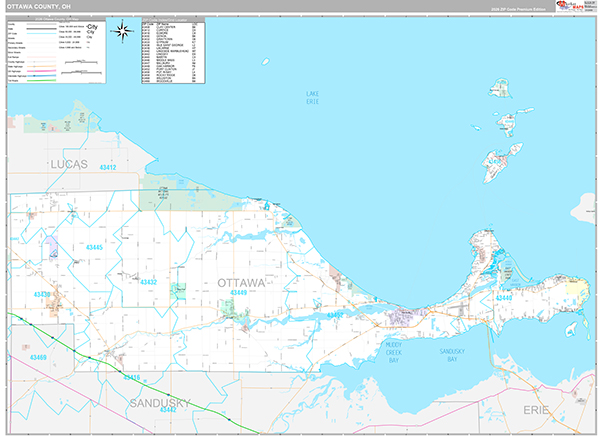The height and width of the screenshot is (436, 600).
Task: Click the compass rose north arrow
Action: coord(123,30)
